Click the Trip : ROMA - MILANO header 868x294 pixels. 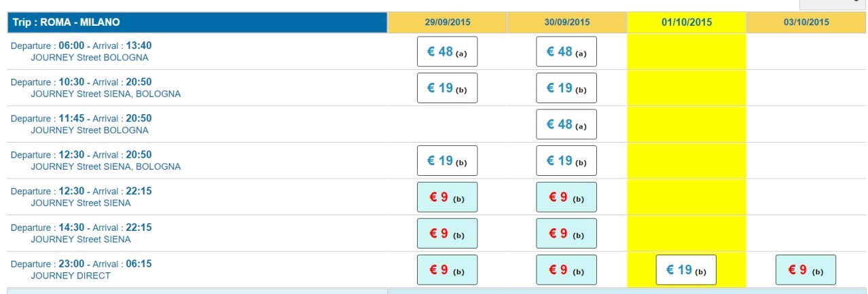coord(67,22)
